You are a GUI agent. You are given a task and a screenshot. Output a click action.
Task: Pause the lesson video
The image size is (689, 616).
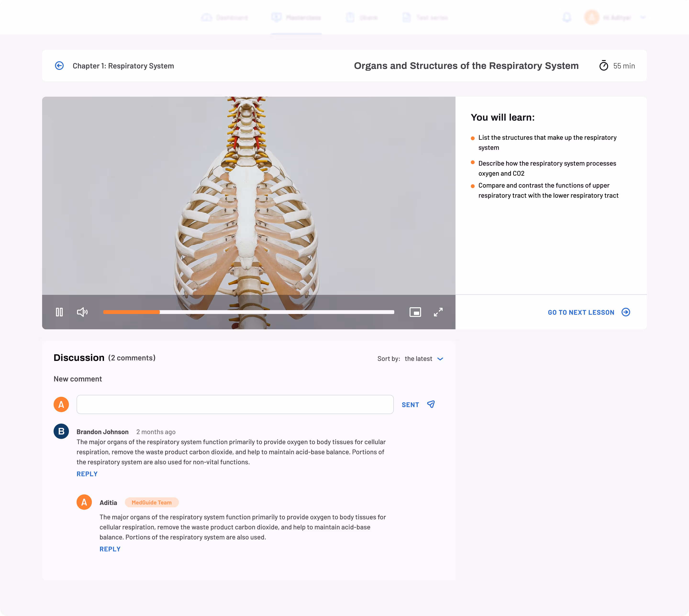(59, 312)
